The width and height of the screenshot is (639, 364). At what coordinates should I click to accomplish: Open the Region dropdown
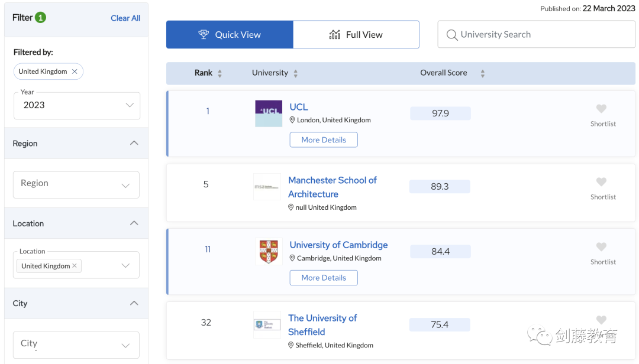76,185
